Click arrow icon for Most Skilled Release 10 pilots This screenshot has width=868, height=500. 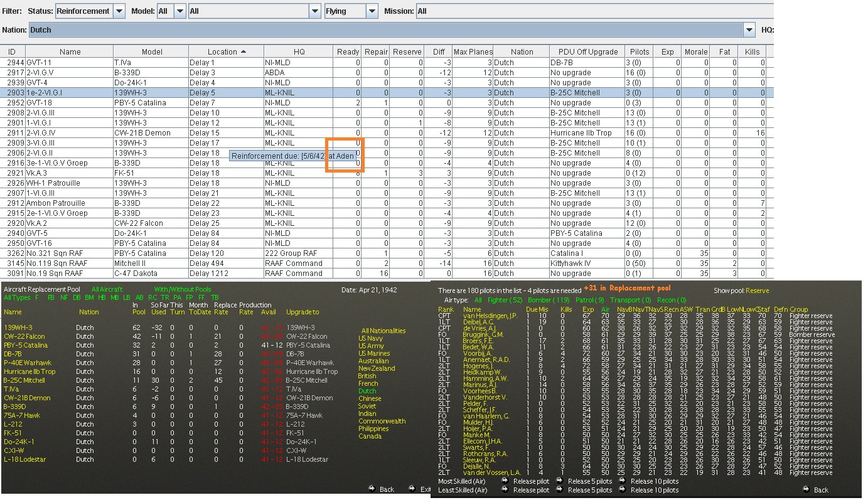pyautogui.click(x=622, y=481)
